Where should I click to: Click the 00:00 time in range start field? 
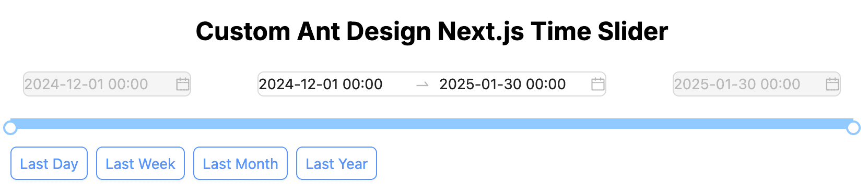[x=363, y=84]
